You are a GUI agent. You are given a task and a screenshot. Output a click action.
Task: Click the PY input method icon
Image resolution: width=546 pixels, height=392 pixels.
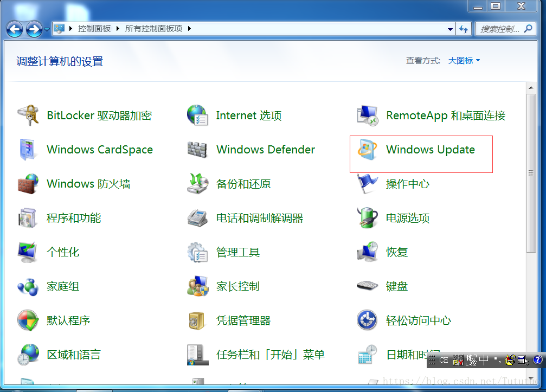[x=458, y=360]
